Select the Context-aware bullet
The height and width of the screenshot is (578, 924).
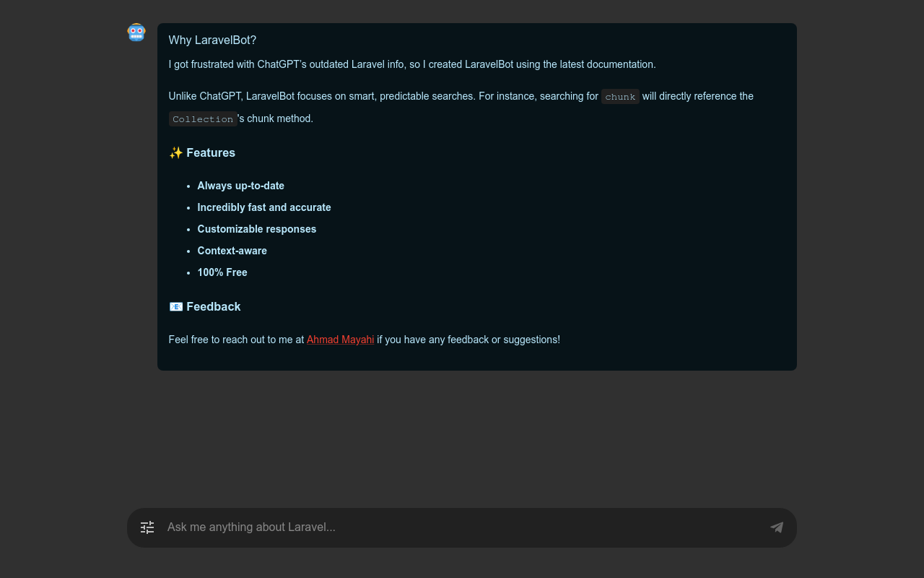click(232, 251)
